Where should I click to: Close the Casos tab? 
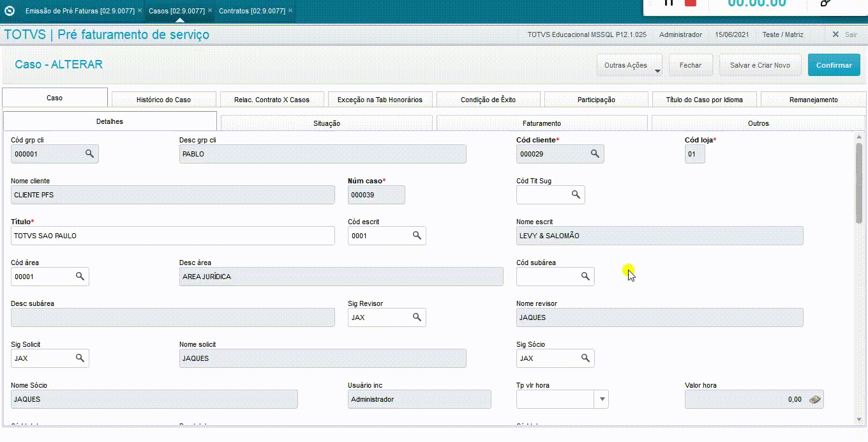coord(210,11)
